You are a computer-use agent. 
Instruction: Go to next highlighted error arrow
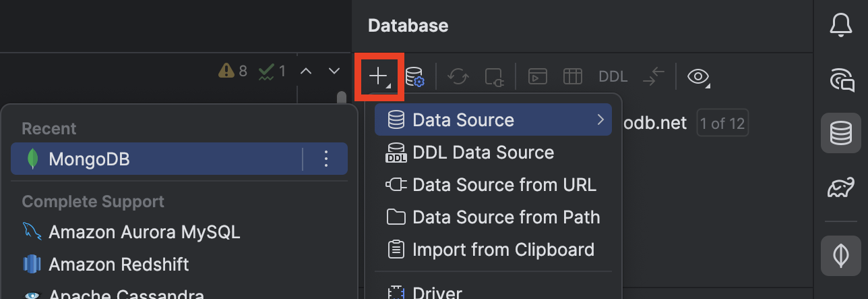334,71
